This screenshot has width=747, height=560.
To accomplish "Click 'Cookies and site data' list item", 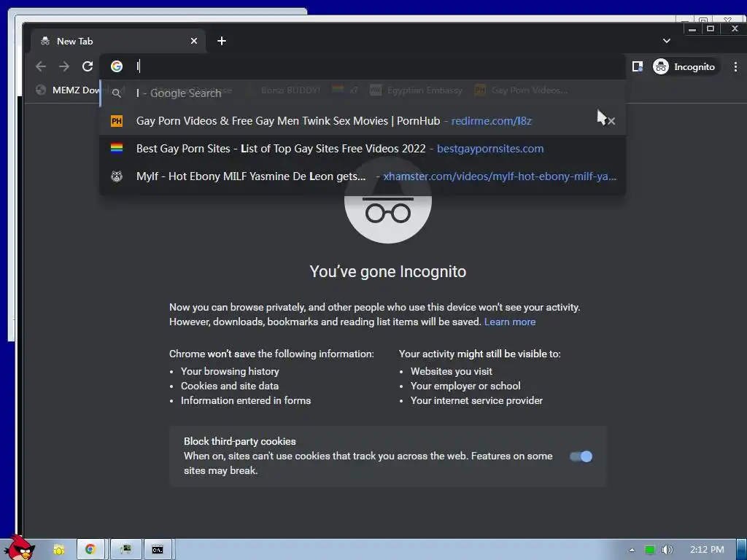I will (230, 386).
